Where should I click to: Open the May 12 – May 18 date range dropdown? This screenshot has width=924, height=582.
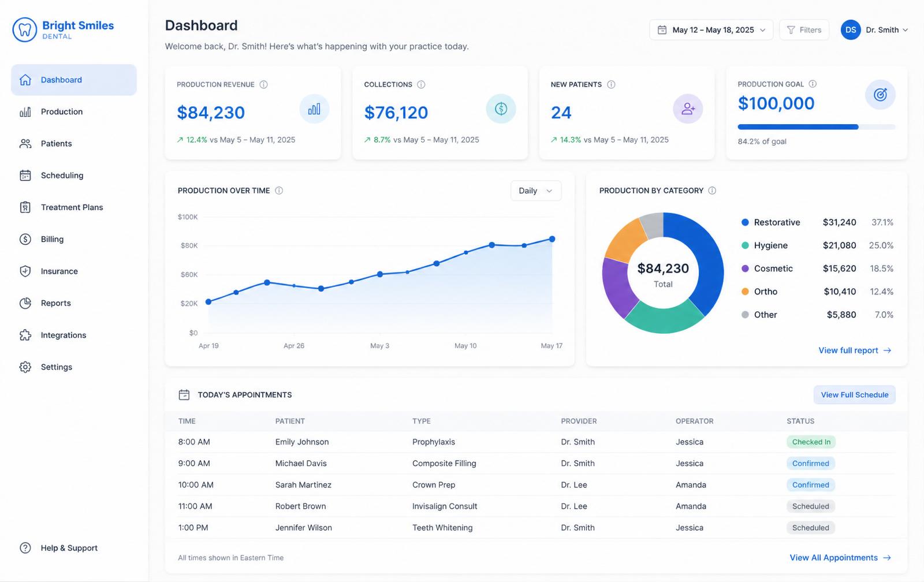coord(711,30)
